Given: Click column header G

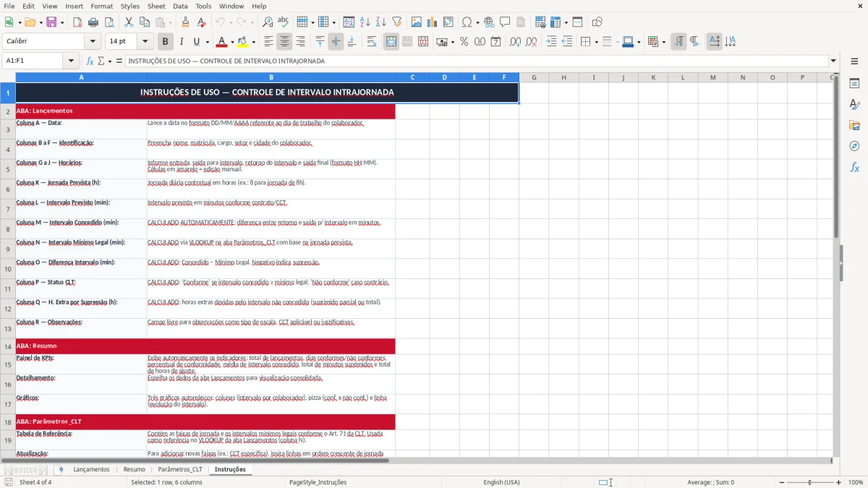Looking at the screenshot, I should coord(534,77).
